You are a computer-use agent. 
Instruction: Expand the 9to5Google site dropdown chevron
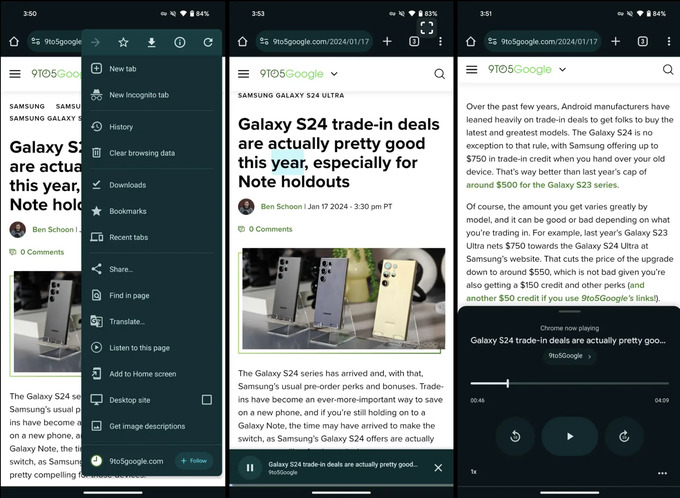(334, 74)
